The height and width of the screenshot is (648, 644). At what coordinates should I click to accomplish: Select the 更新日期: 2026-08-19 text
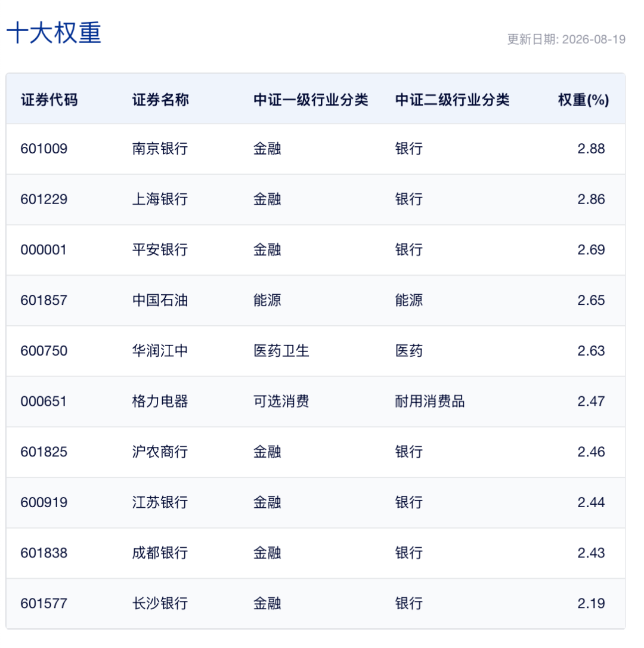[x=566, y=39]
